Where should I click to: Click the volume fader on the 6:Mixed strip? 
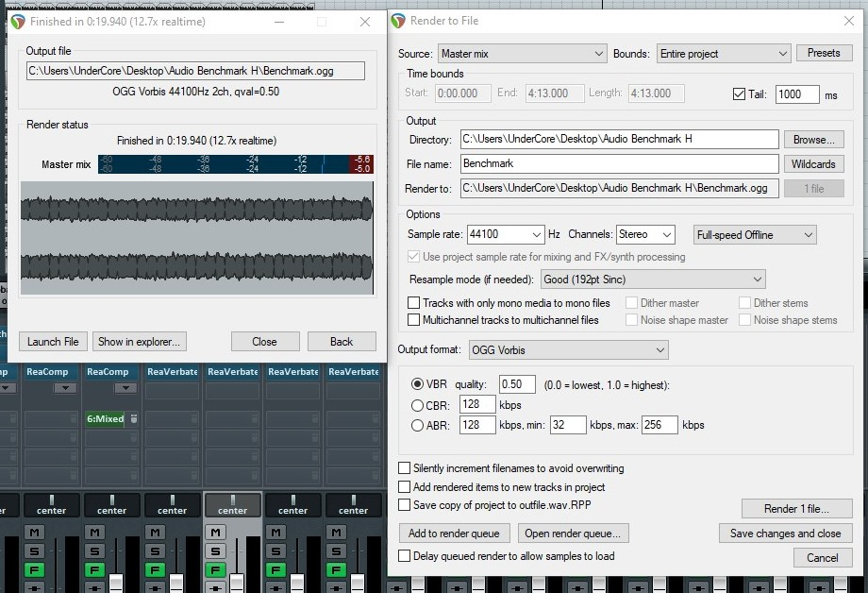pyautogui.click(x=116, y=583)
